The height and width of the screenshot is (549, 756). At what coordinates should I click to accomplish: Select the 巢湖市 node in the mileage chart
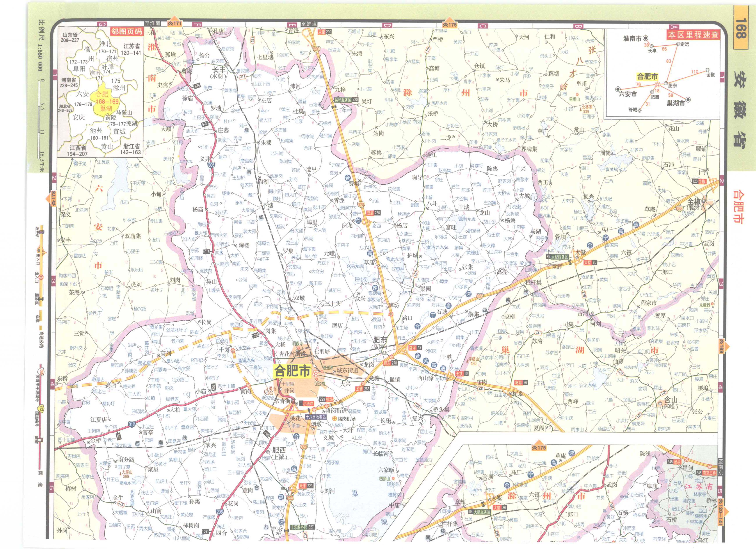click(688, 100)
